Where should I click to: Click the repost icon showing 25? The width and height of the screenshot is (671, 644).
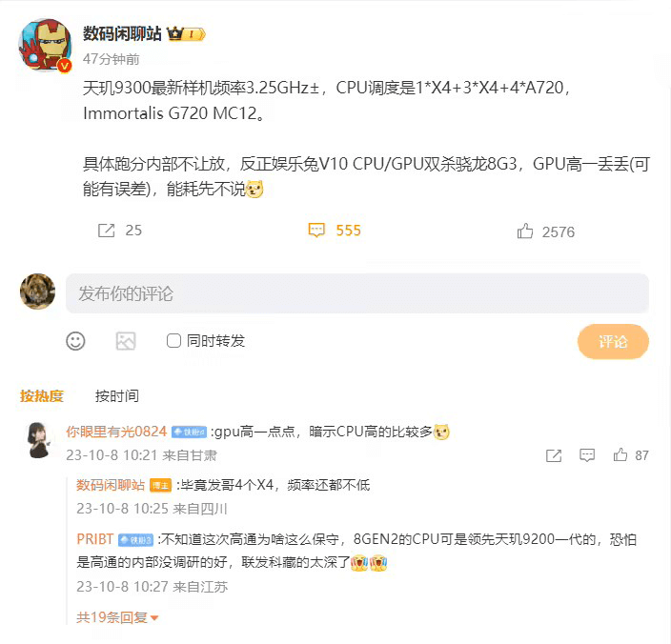(107, 230)
